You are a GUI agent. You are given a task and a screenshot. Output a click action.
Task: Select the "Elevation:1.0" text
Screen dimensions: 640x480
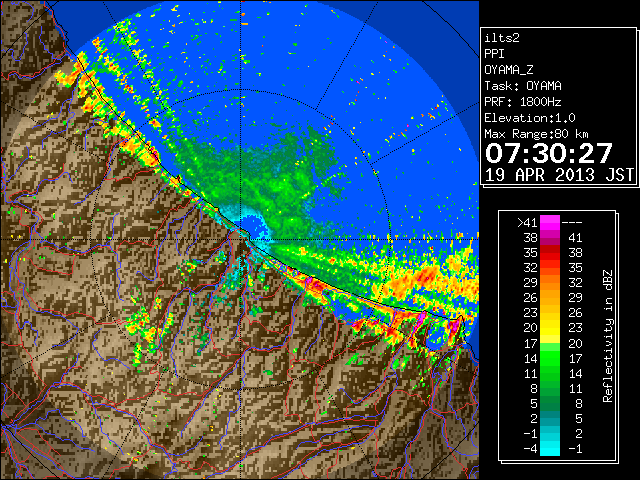coord(530,118)
